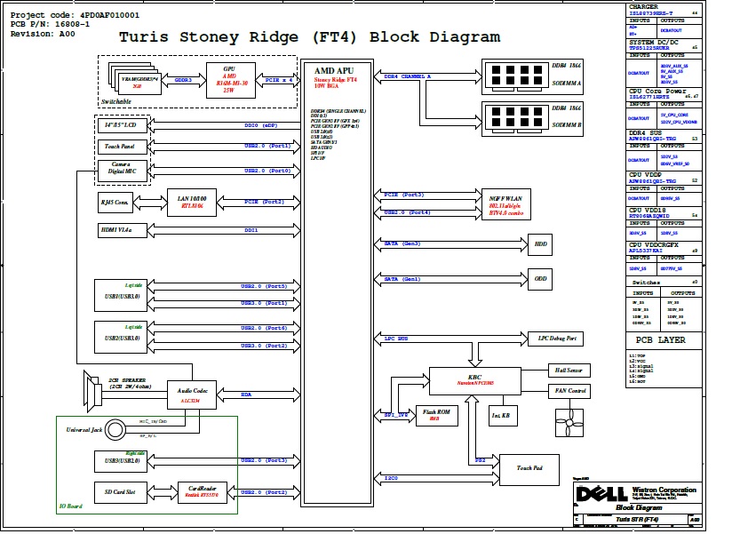Select the diagram title Turis Stoney Ridge
This screenshot has height=534, width=756.
coord(309,37)
